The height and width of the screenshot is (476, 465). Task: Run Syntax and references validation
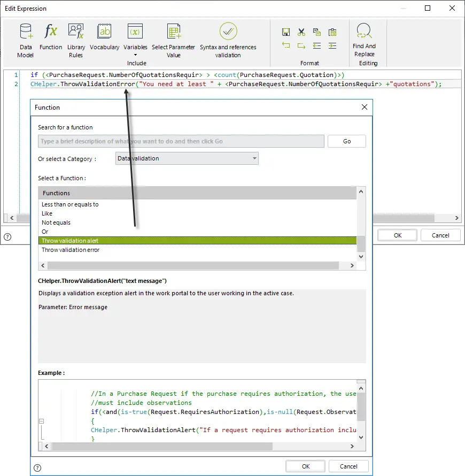[x=228, y=41]
